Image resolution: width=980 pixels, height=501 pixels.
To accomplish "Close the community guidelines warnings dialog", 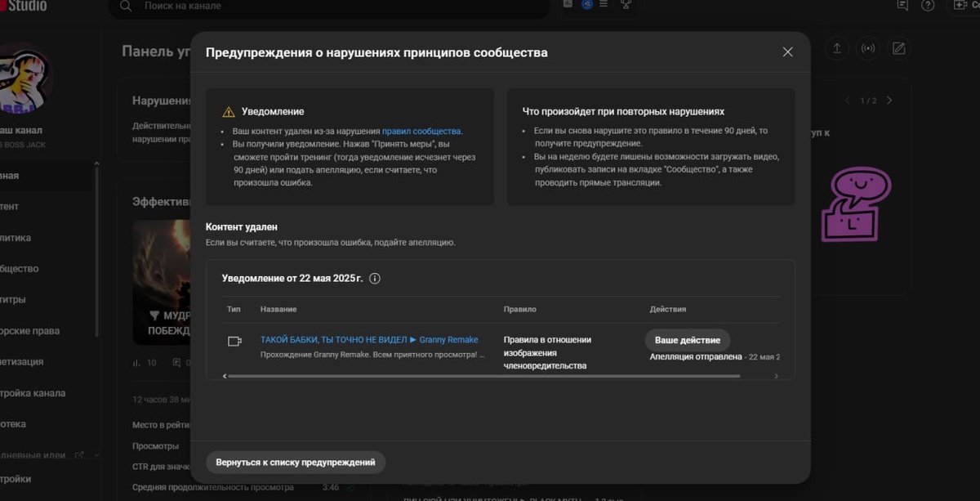I will 787,52.
